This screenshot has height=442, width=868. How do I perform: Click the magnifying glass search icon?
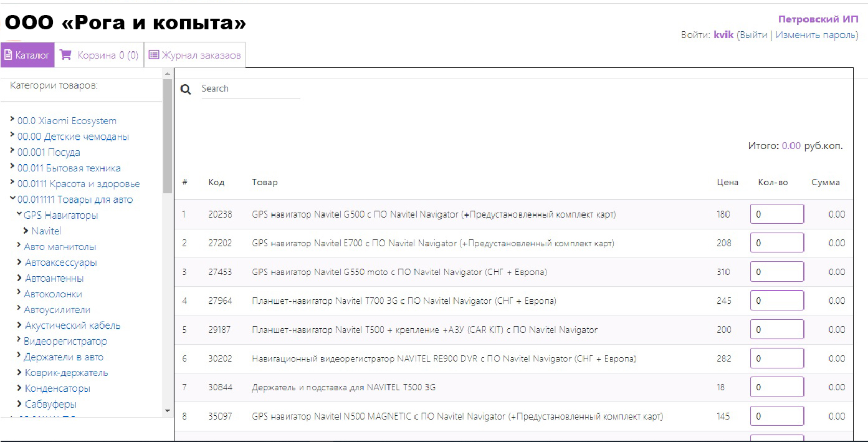(185, 90)
